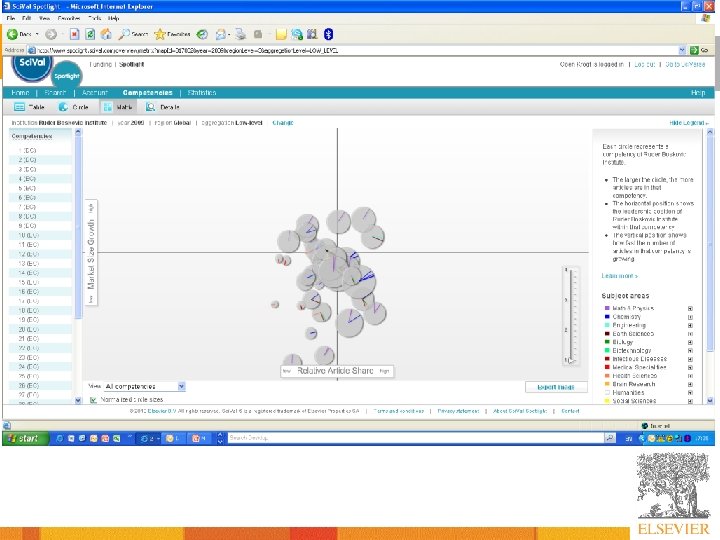
Task: Click the Windows Start button
Action: pos(26,439)
